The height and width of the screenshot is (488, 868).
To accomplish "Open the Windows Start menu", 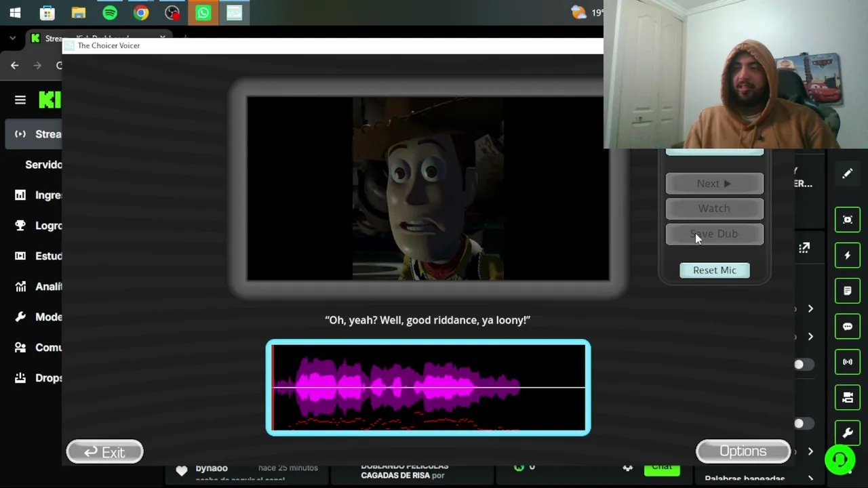I will pyautogui.click(x=15, y=12).
